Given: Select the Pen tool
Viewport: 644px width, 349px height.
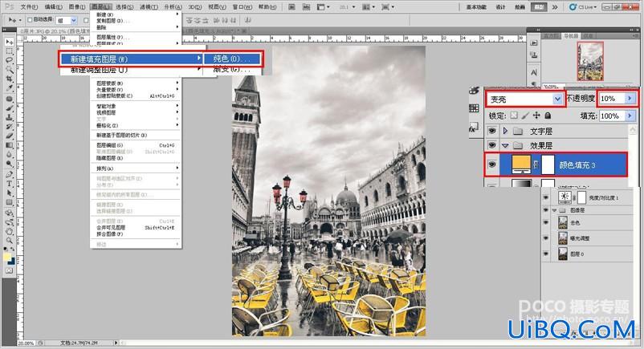Looking at the screenshot, I should [x=9, y=175].
